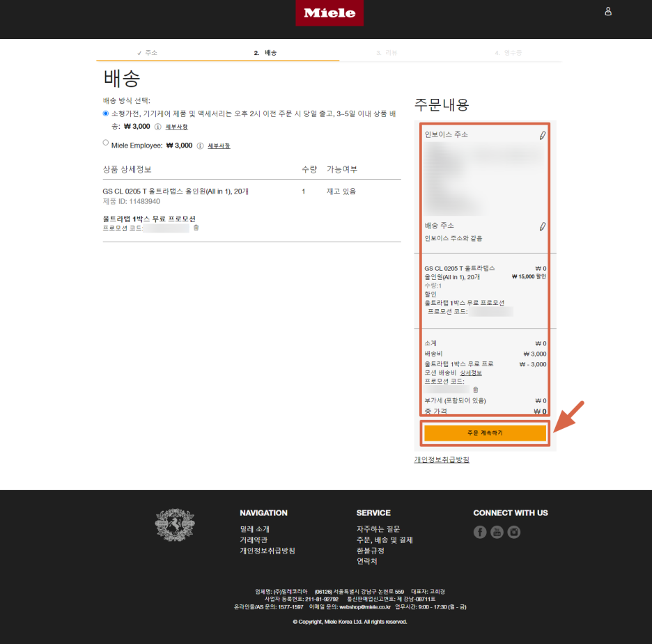Show info icon for ₩ 3,000 small appliance shipping
652x644 pixels.
[157, 127]
